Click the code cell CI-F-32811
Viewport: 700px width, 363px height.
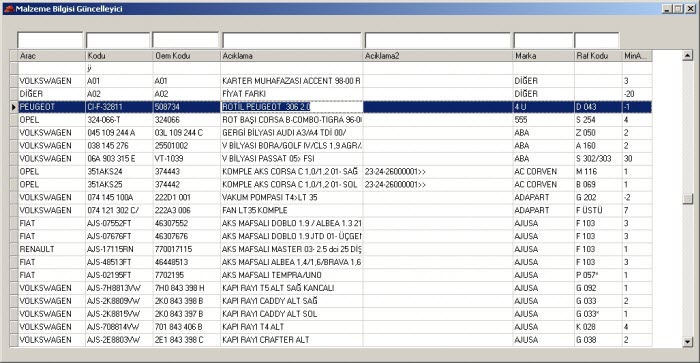(119, 107)
